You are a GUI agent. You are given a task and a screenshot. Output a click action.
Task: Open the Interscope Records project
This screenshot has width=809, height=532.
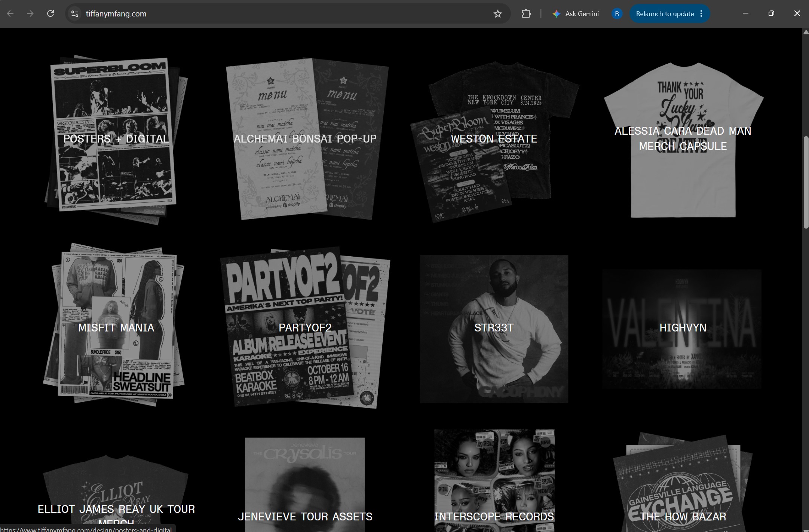click(494, 481)
